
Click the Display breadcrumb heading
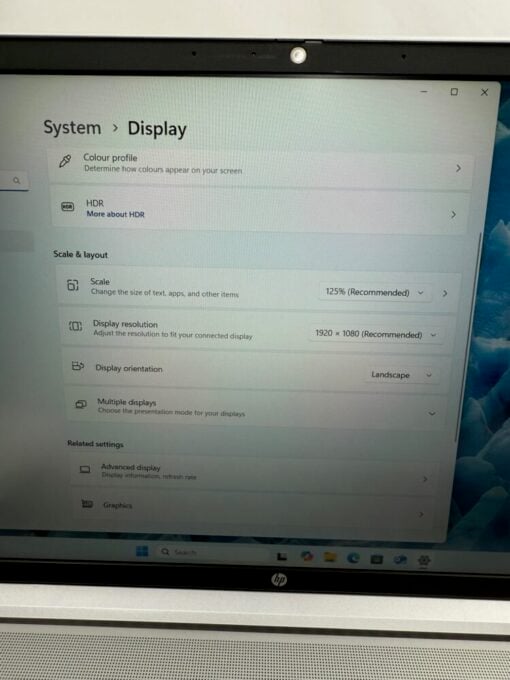click(x=157, y=129)
